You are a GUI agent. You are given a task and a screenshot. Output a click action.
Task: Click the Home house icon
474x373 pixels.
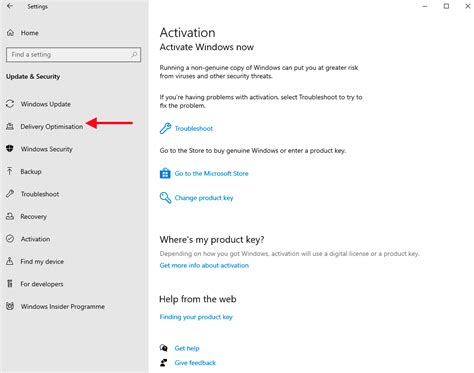[x=10, y=33]
